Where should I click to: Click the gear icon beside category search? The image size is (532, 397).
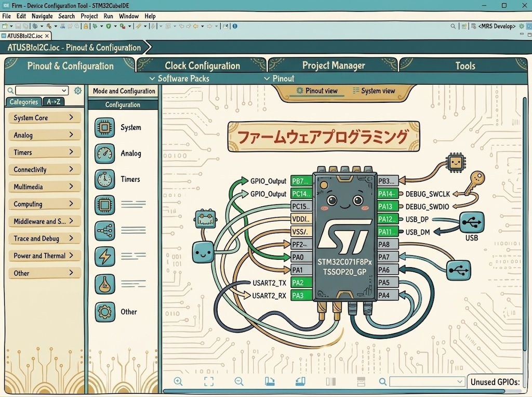click(x=78, y=90)
